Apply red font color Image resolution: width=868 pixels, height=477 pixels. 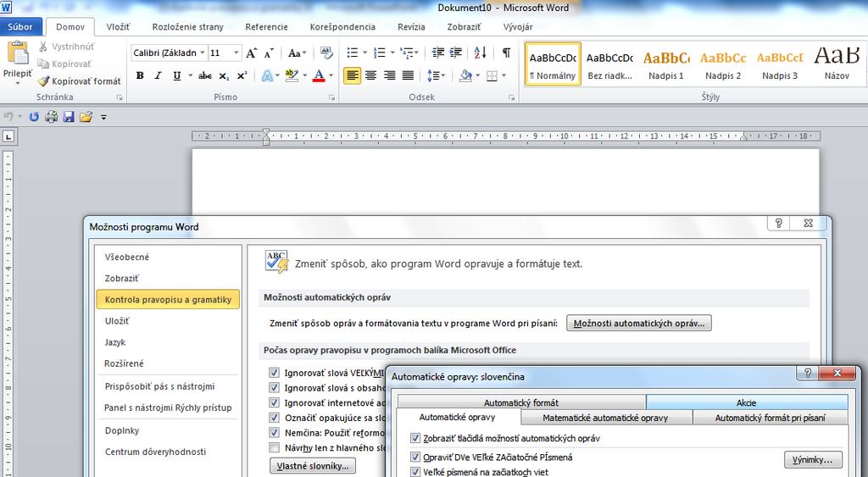pos(319,75)
